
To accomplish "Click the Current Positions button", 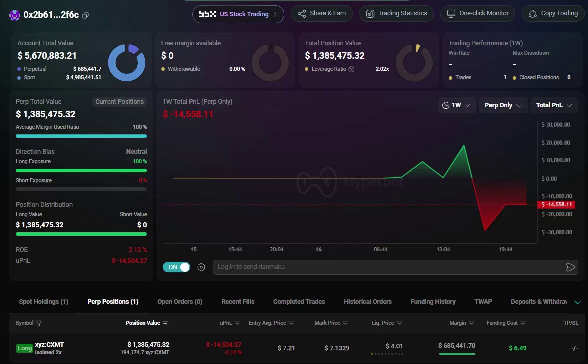I will click(119, 102).
